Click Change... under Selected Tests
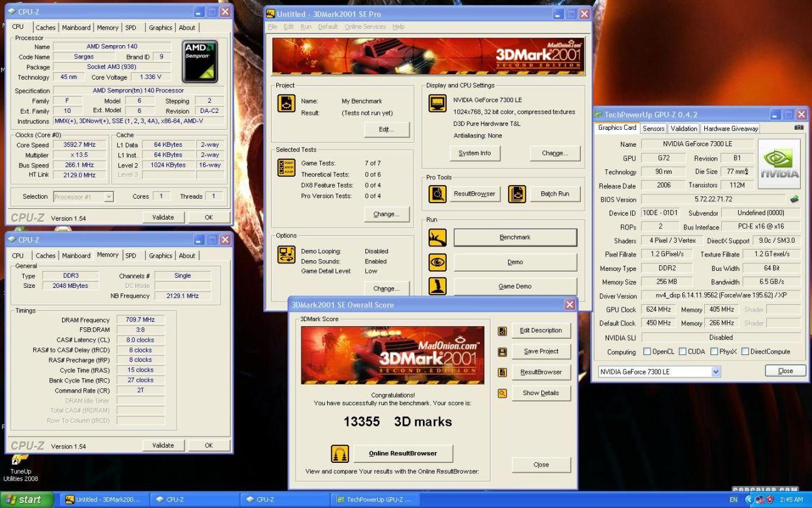 [387, 214]
